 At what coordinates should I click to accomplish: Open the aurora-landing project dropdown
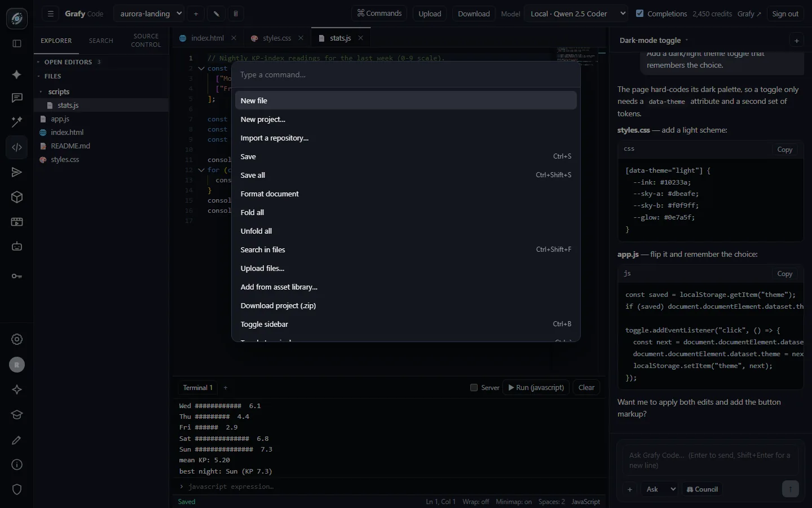point(149,14)
